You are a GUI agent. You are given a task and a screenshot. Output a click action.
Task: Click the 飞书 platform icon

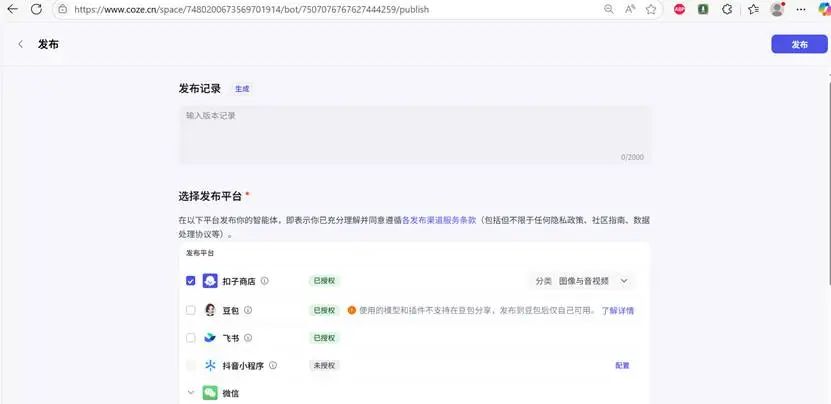pyautogui.click(x=210, y=338)
